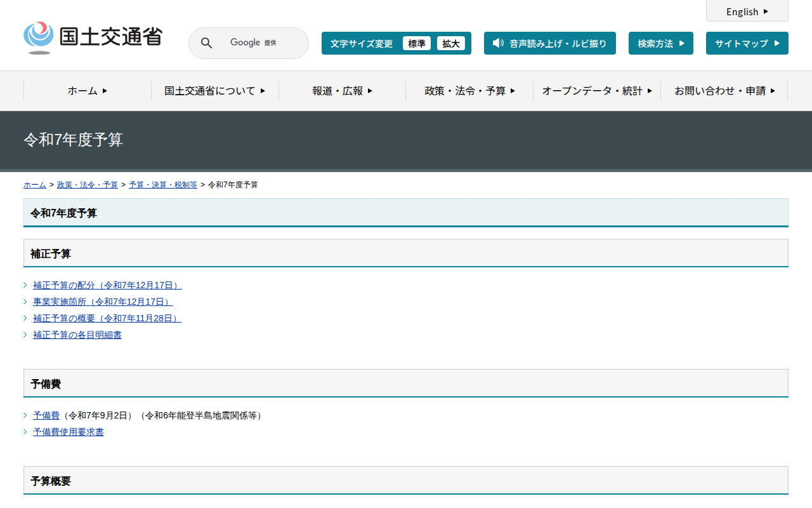
Task: Expand the オープンデータ・統計 menu
Action: point(596,91)
